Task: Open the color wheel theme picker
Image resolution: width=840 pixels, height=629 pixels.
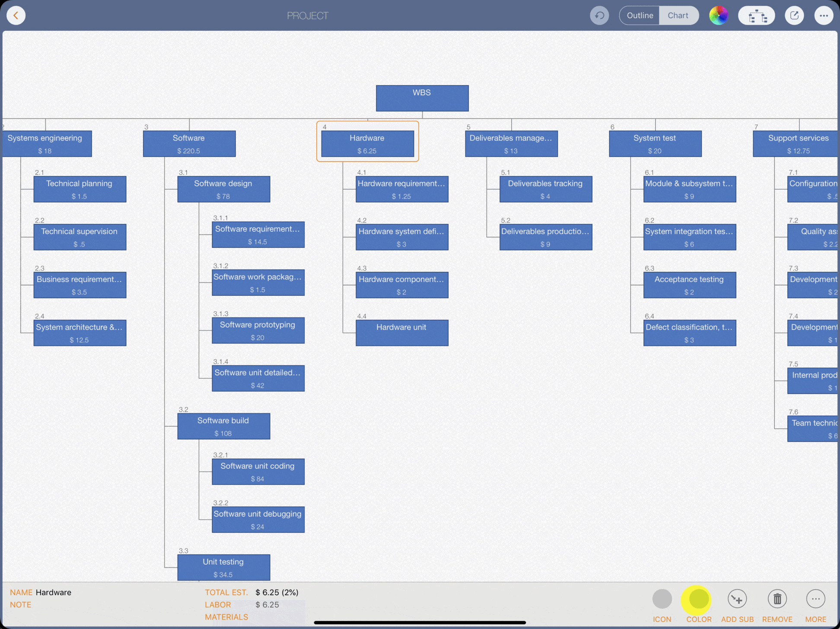Action: tap(718, 16)
